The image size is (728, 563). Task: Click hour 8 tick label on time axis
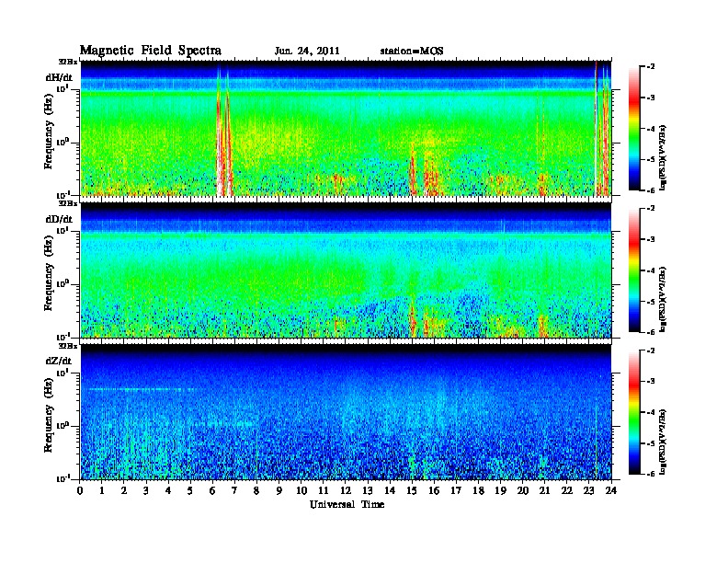coord(256,490)
